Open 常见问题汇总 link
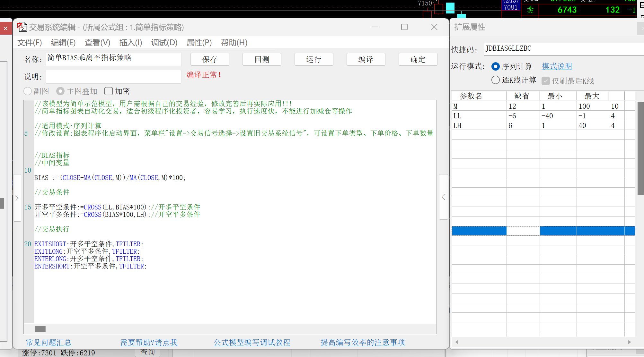The width and height of the screenshot is (644, 357). (x=49, y=342)
